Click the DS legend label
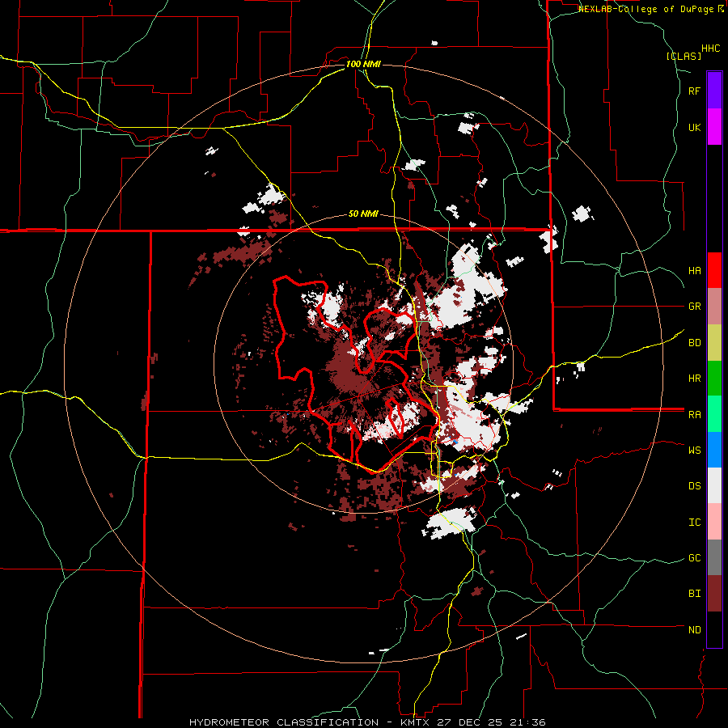Image resolution: width=728 pixels, height=728 pixels. 695,486
